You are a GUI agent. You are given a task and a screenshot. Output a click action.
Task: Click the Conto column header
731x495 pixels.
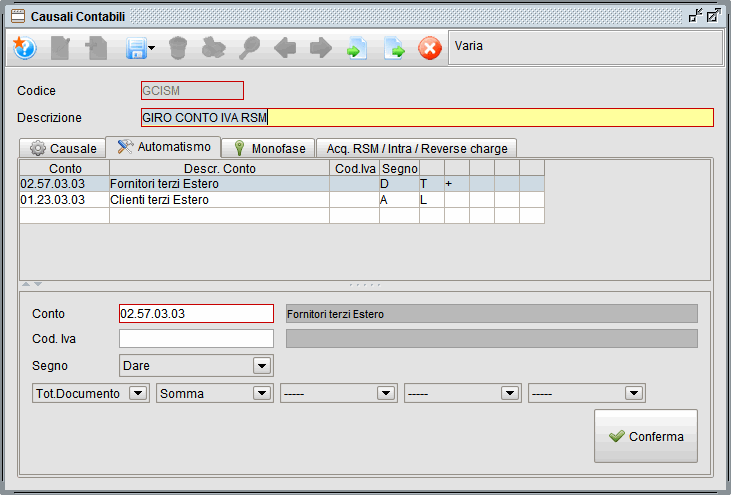point(65,168)
